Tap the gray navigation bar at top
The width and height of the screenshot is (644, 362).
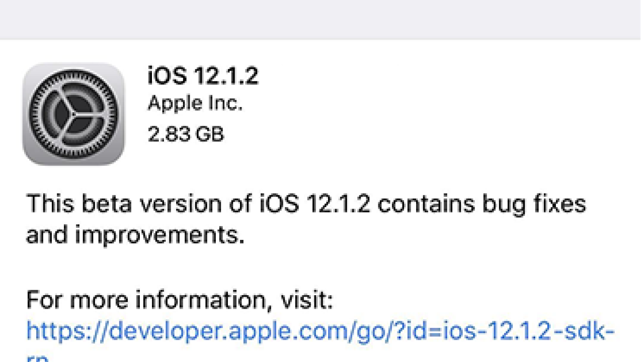322,19
